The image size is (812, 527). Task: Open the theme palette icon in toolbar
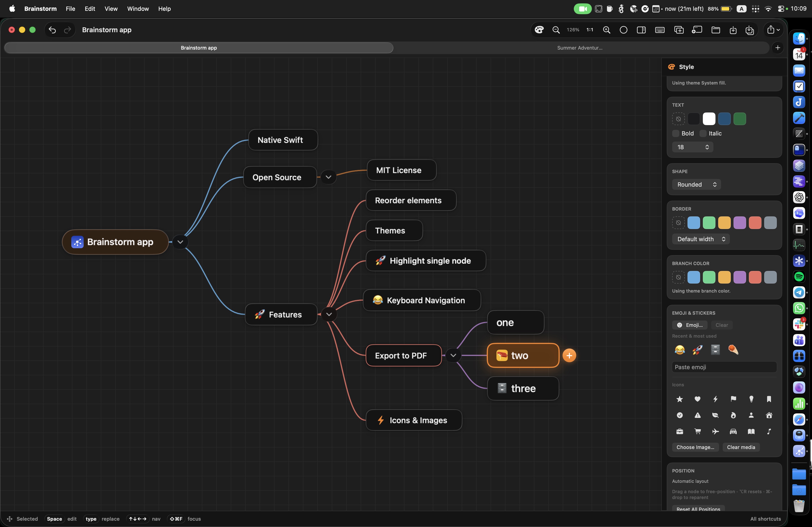pos(539,30)
